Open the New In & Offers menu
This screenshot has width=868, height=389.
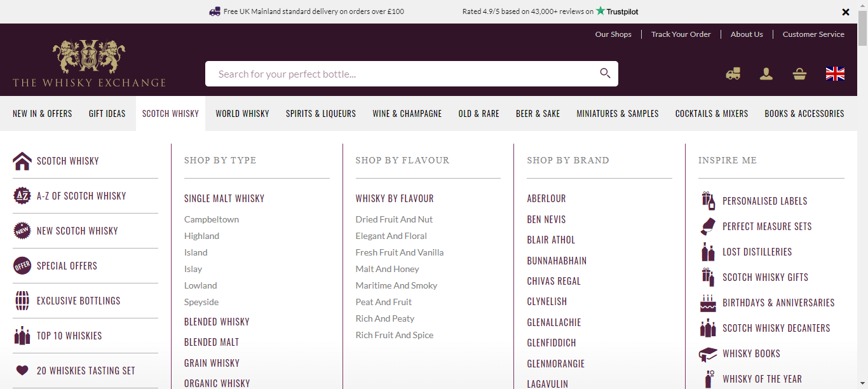[x=43, y=114]
